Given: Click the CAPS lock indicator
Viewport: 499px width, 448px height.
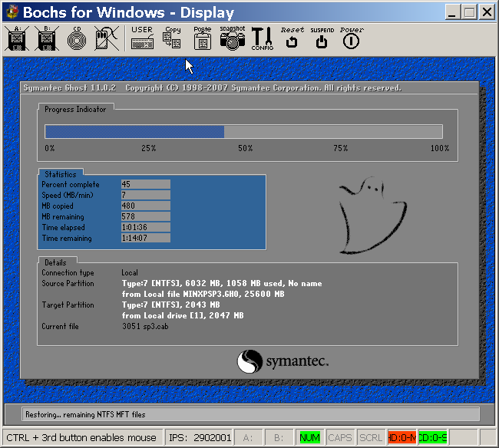Looking at the screenshot, I should pyautogui.click(x=339, y=438).
